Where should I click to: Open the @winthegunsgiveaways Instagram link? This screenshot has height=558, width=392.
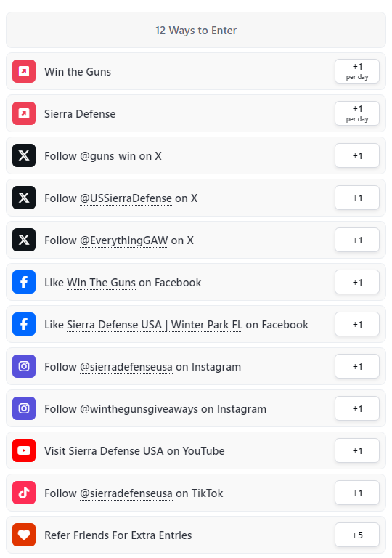[139, 409]
